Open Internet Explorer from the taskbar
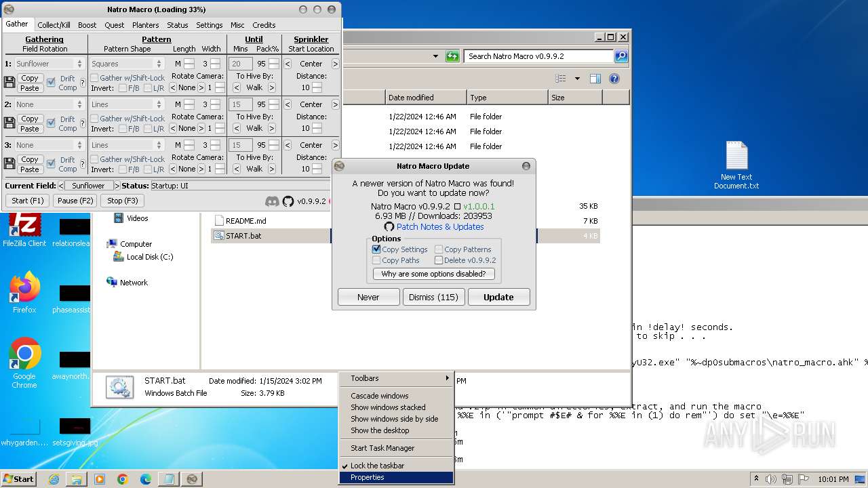The image size is (868, 488). (54, 479)
